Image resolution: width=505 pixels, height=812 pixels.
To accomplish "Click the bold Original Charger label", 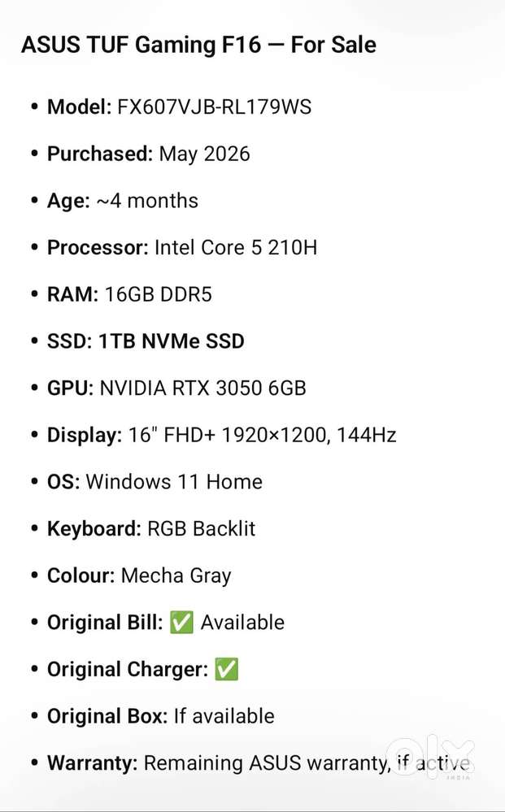I will tap(128, 670).
